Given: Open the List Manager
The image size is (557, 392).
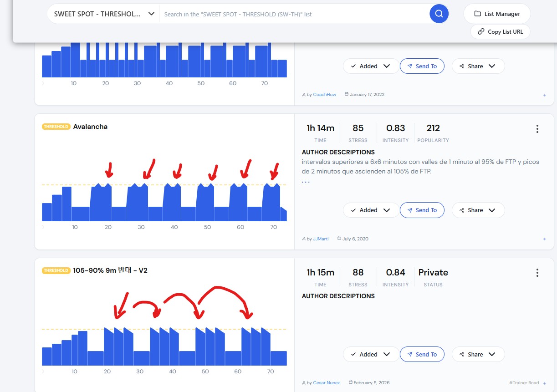Looking at the screenshot, I should pyautogui.click(x=497, y=14).
